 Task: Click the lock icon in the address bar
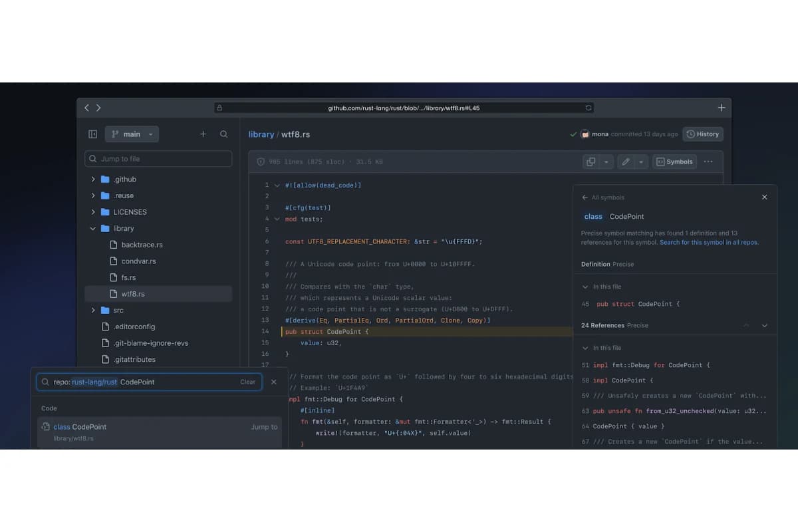pos(220,108)
